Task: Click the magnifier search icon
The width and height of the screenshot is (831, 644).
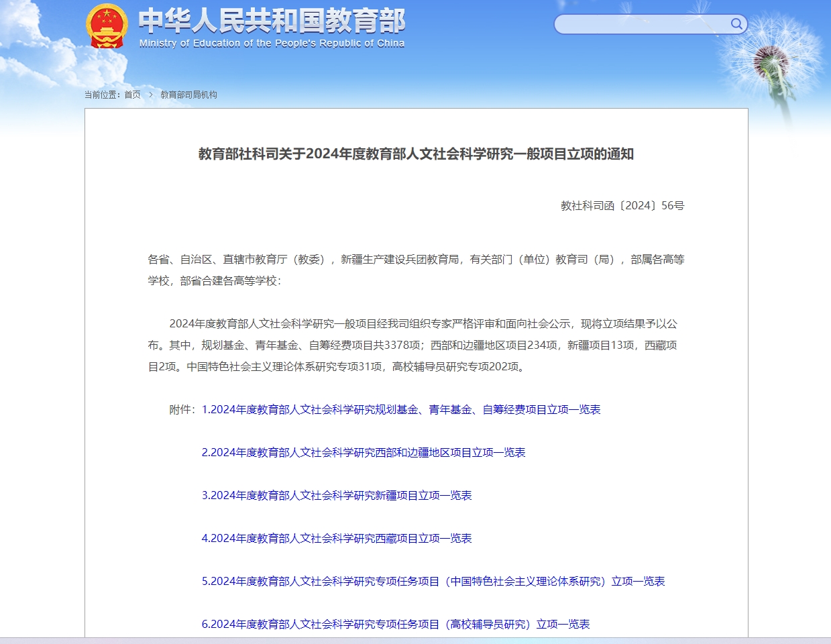Action: point(736,25)
